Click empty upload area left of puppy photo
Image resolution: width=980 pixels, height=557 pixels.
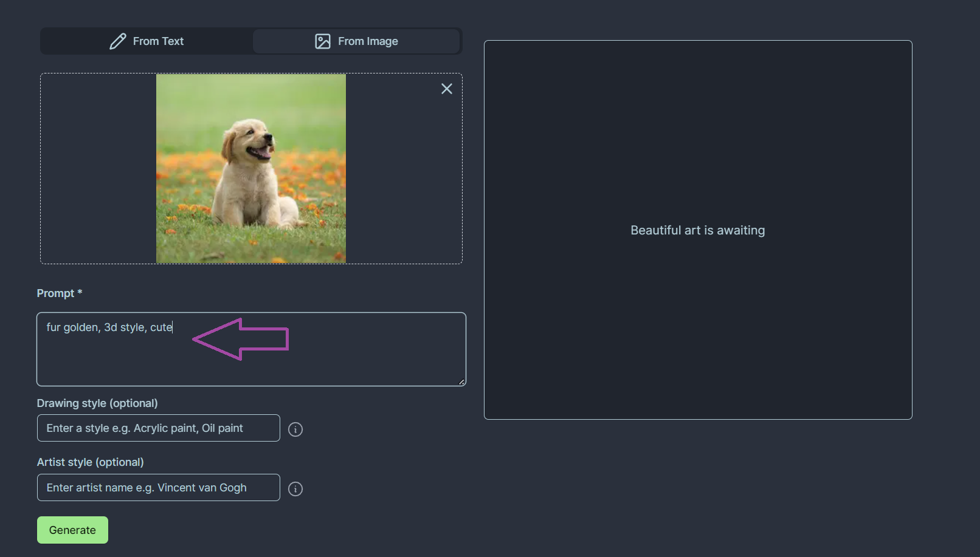click(98, 169)
